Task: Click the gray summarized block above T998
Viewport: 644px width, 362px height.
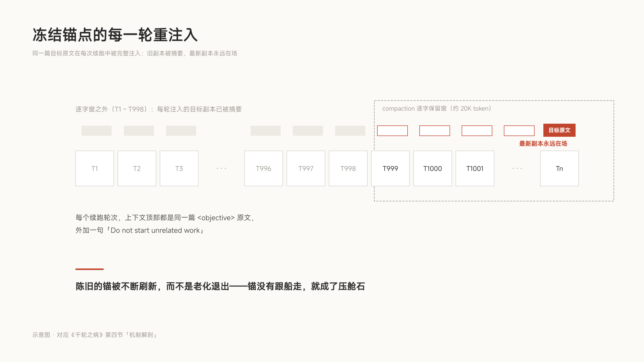Action: (350, 131)
